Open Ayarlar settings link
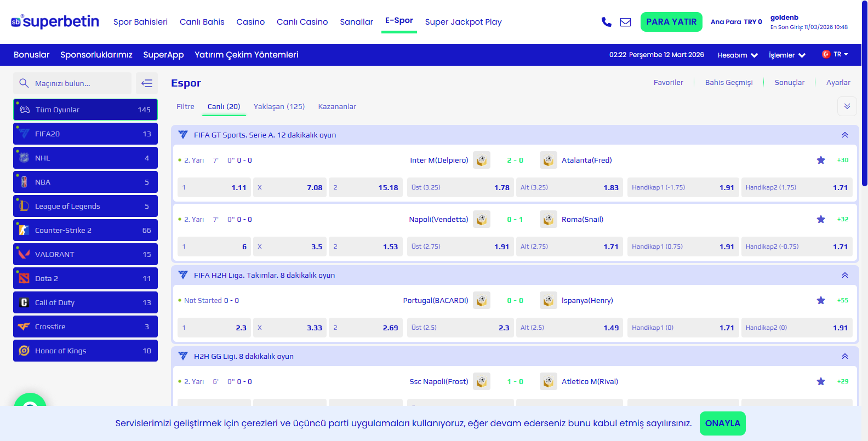 coord(838,83)
